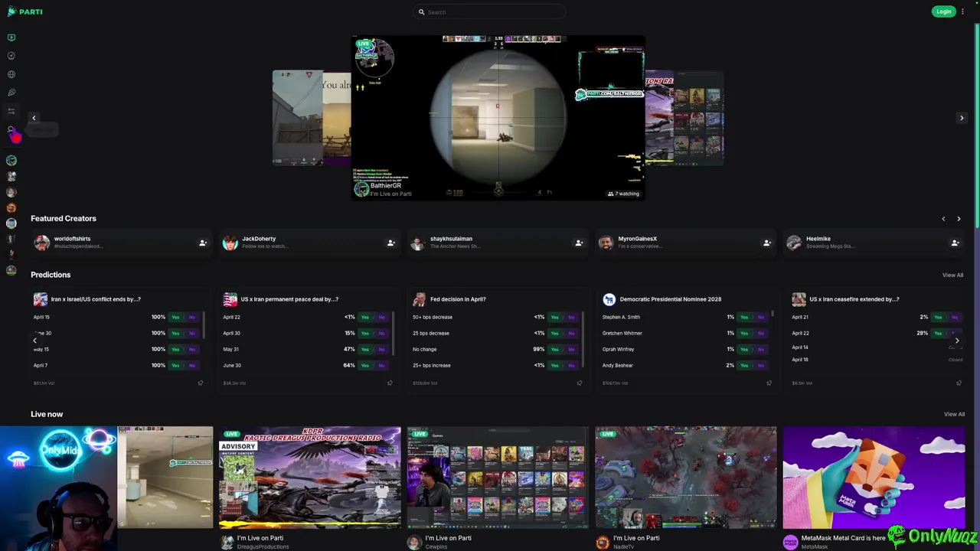View All predictions

[x=952, y=275]
